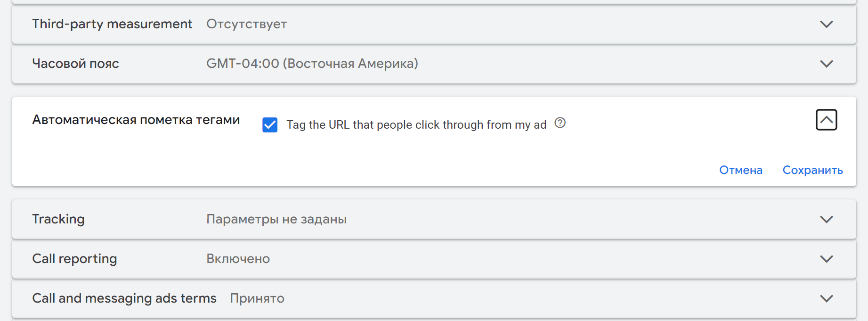Expand Call and messaging ads terms chevron
868x321 pixels.
[x=826, y=298]
